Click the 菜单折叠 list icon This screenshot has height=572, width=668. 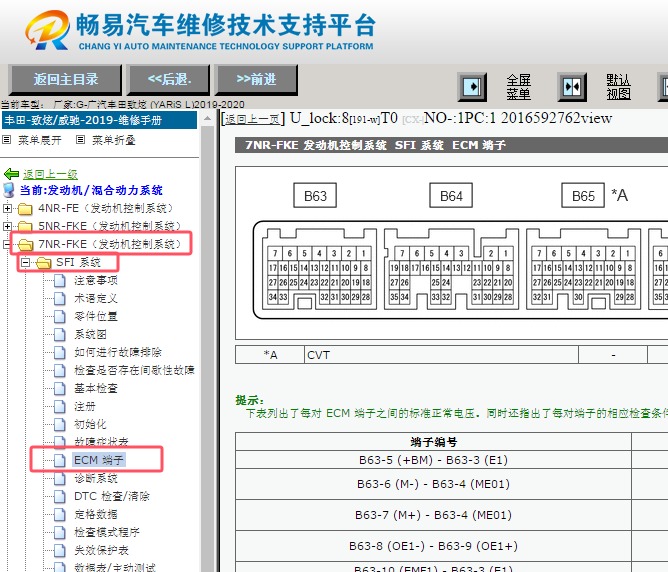click(81, 139)
